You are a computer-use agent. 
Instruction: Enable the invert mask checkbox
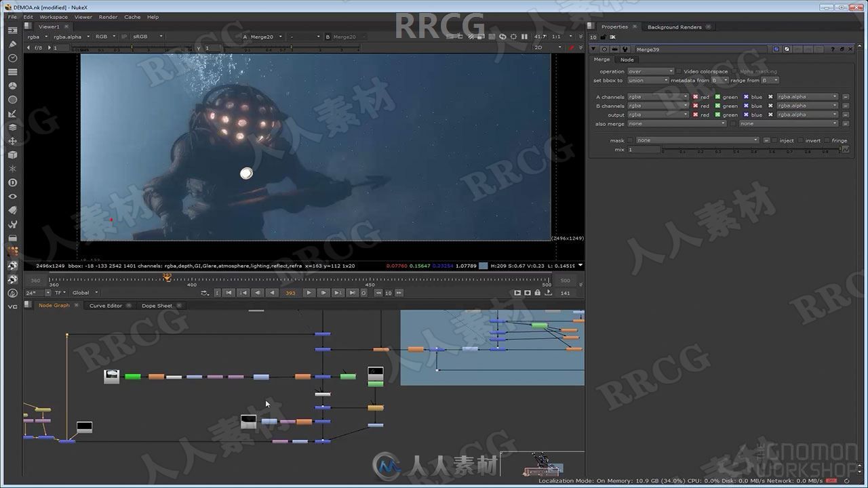pos(801,140)
